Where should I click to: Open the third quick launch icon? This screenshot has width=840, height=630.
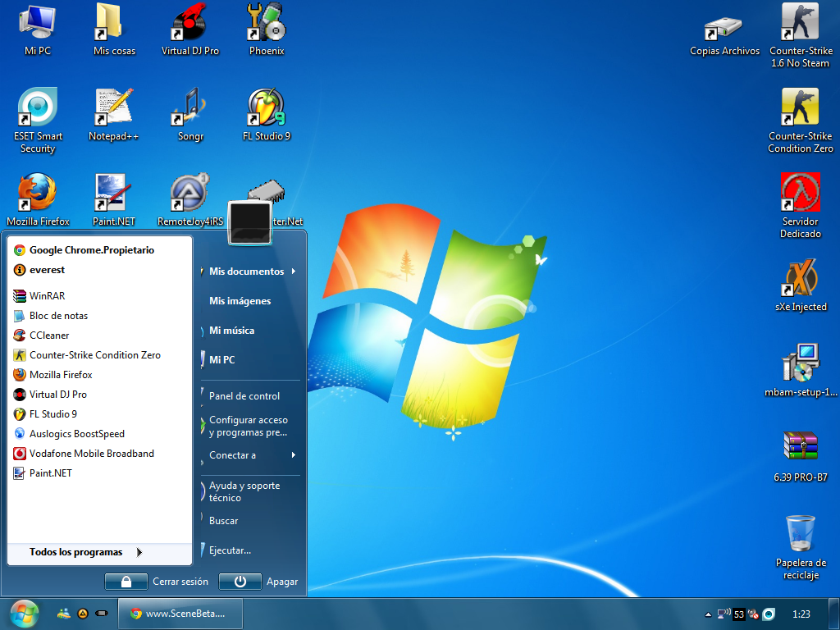pyautogui.click(x=101, y=614)
